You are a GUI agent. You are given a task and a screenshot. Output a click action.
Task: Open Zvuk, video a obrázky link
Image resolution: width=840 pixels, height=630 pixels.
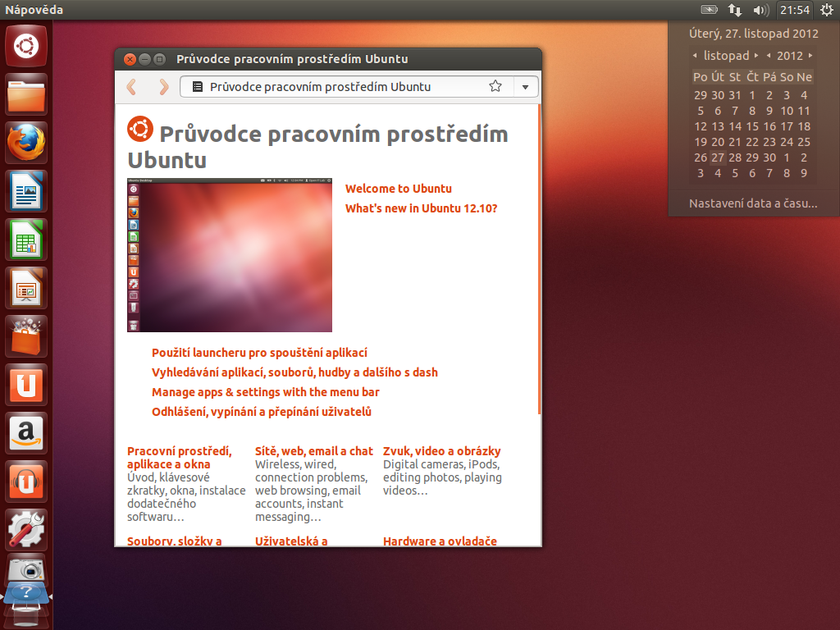(442, 451)
